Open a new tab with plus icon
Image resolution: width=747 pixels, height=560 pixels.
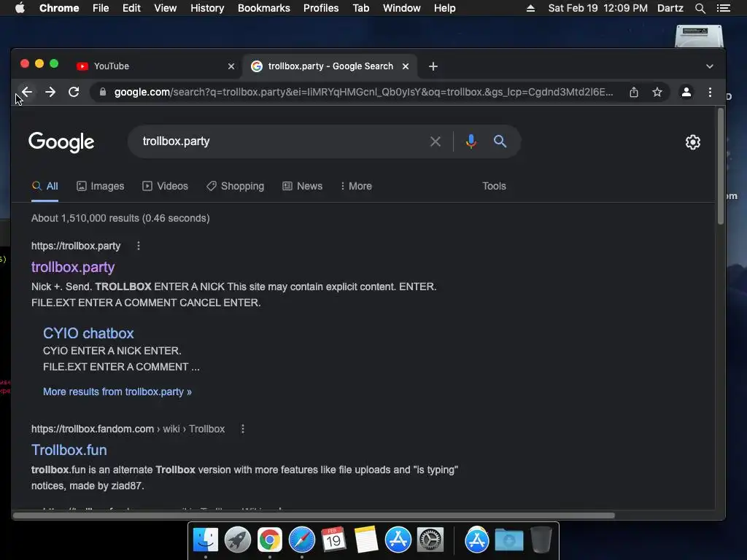coord(433,66)
